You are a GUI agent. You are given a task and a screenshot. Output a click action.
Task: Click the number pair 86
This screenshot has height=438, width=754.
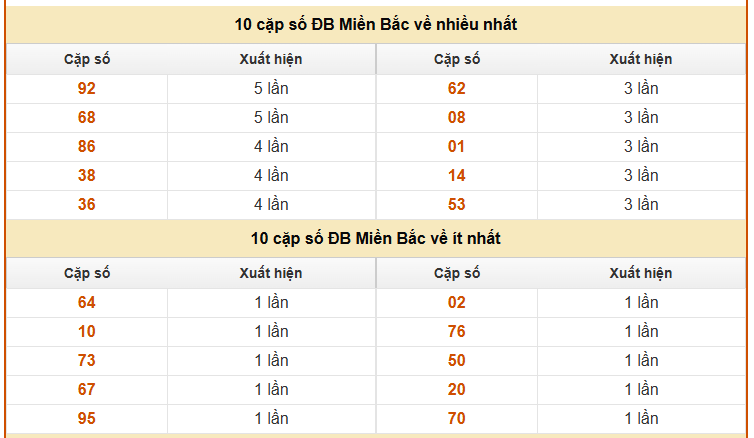[87, 146]
